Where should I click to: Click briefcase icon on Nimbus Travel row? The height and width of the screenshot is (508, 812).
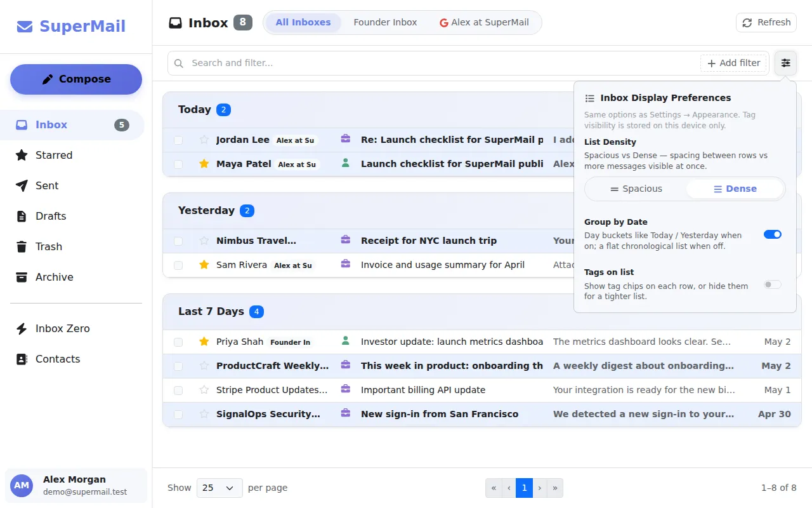pos(346,240)
